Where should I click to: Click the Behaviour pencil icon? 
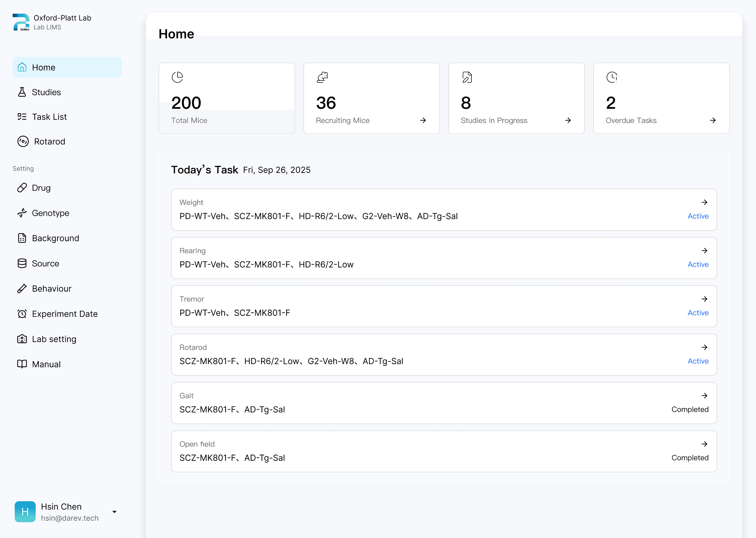pos(22,289)
